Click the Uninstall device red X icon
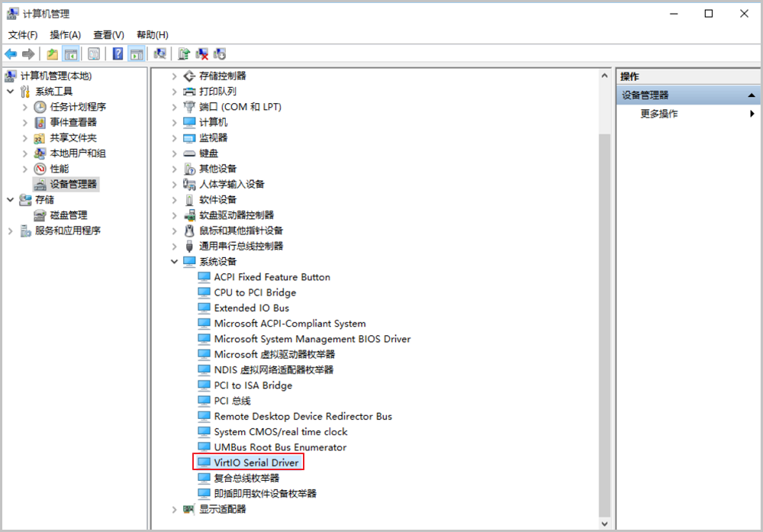Screen dimensions: 763x532 click(202, 54)
